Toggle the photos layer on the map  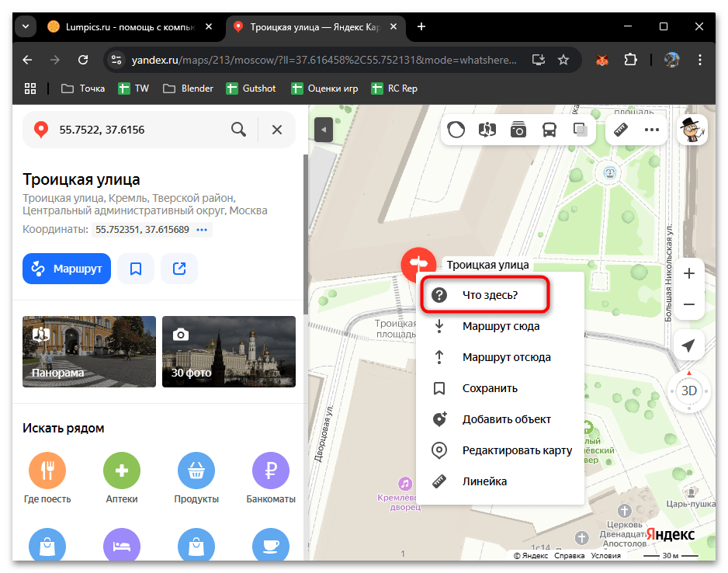(x=518, y=130)
